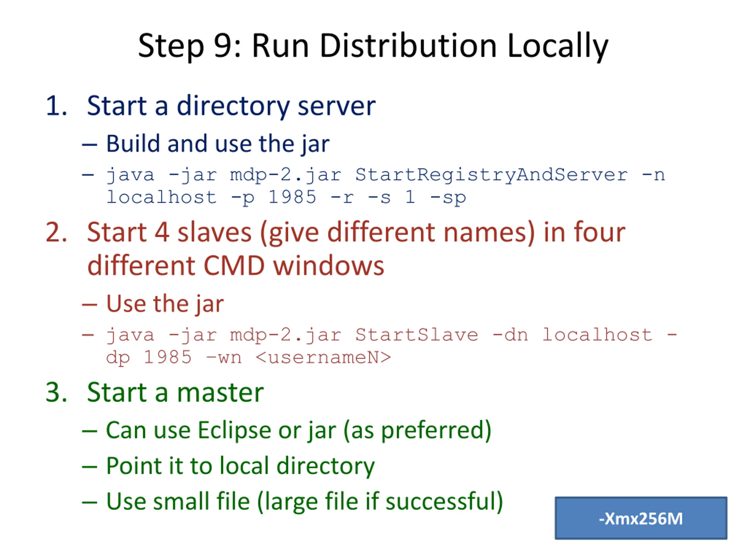Select the heading 'Start a master'
Screen dimensions: 747x560
coord(175,392)
